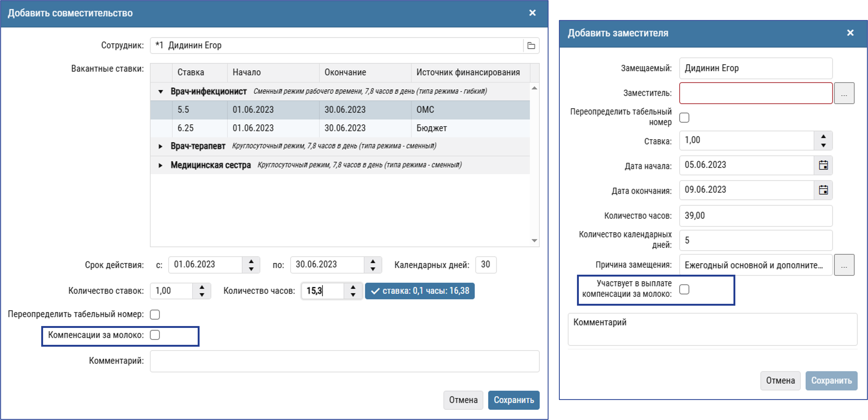Click folder icon next to Сотрудник field
Screen dimensions: 868x420
point(531,46)
